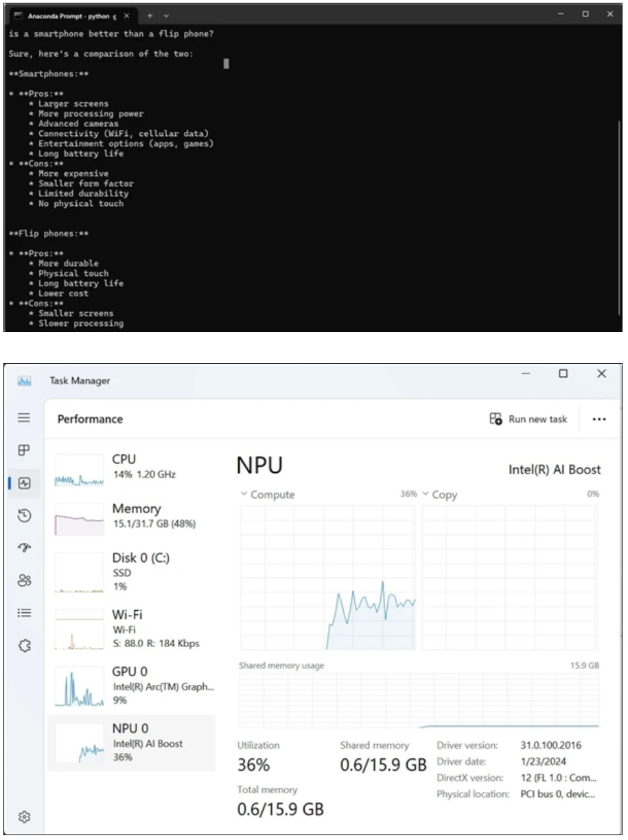
Task: Collapse the Copy graph section
Action: click(426, 494)
